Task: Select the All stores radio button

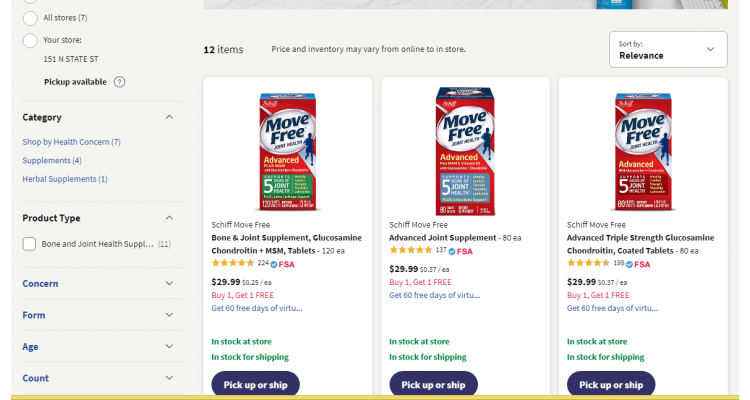Action: coord(30,18)
